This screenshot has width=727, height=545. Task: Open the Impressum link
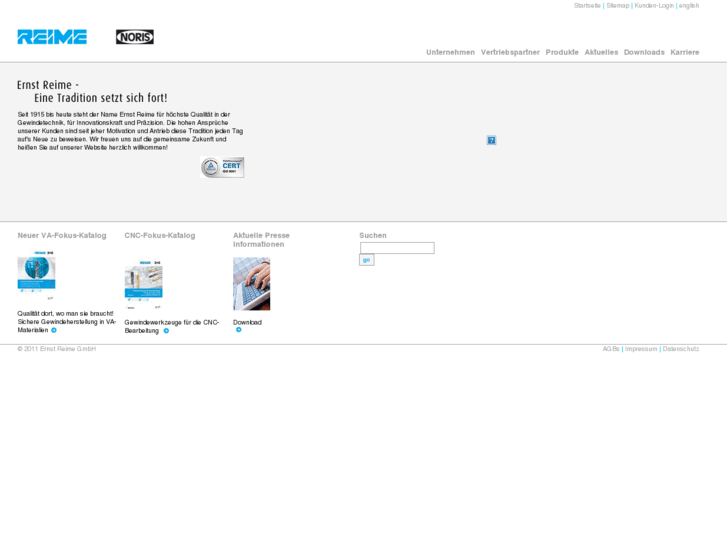[x=641, y=349]
